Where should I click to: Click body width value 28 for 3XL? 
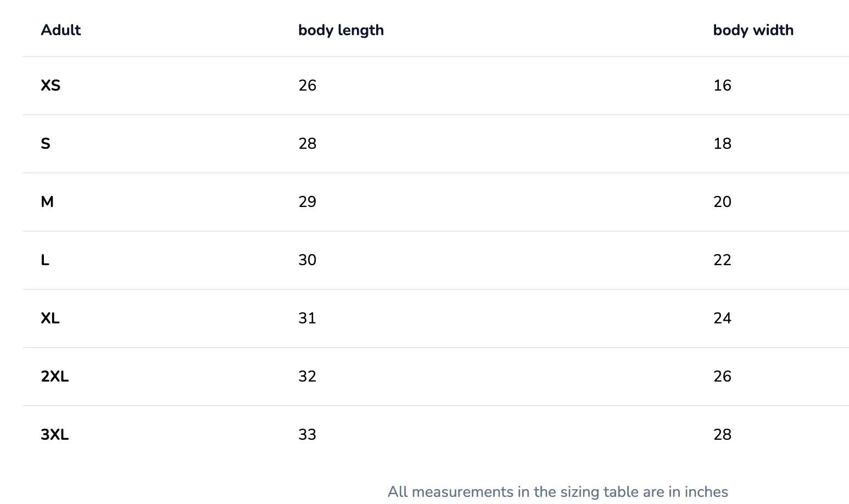(x=722, y=435)
